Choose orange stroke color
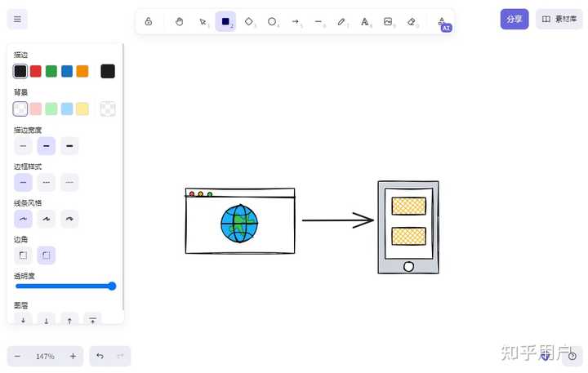The height and width of the screenshot is (373, 588). [82, 71]
